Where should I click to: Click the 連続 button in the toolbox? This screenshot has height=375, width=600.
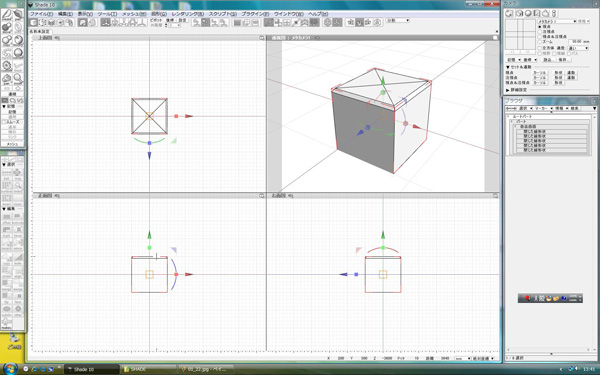[x=12, y=94]
